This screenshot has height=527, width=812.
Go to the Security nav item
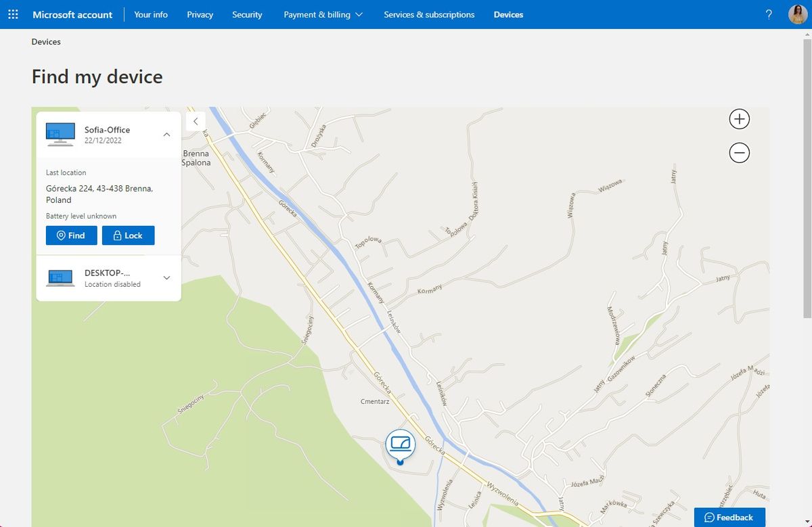[247, 14]
